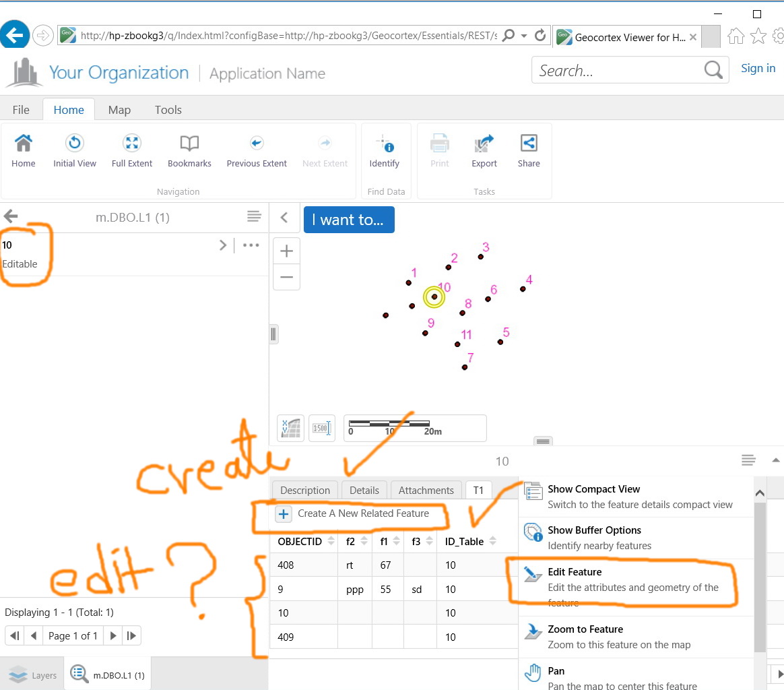Image resolution: width=784 pixels, height=690 pixels.
Task: Open feature details panel menu icon
Action: point(748,460)
